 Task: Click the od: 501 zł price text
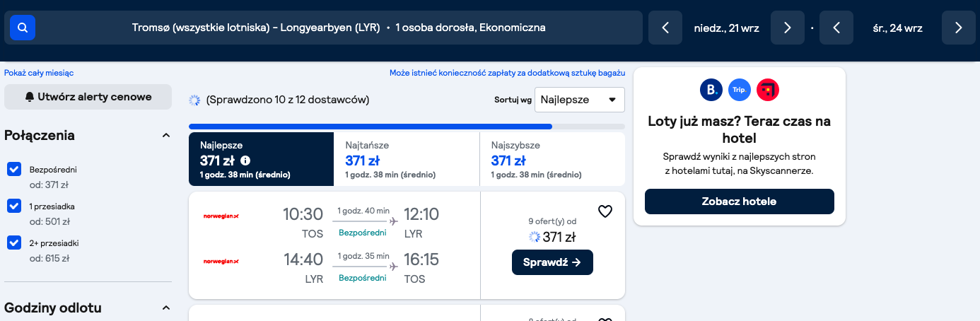[49, 221]
